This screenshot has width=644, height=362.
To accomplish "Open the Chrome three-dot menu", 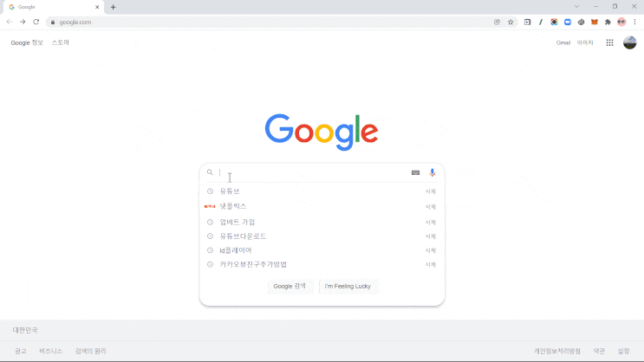I will pos(634,23).
